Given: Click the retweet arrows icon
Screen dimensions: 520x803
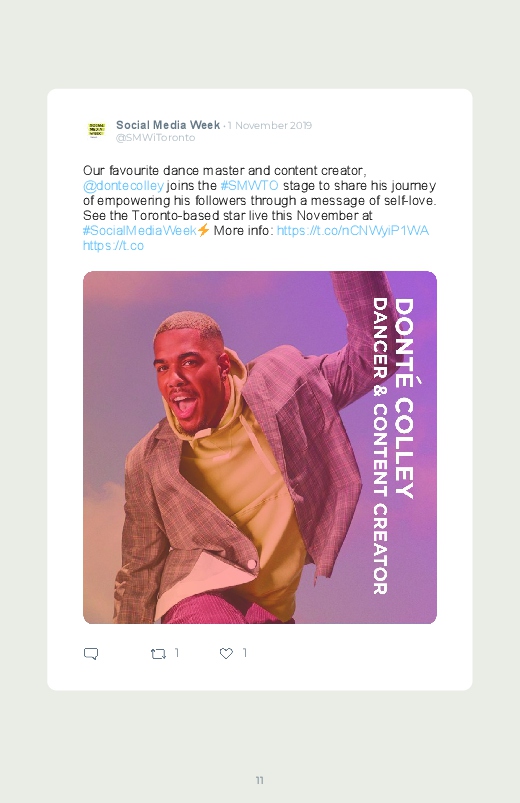Looking at the screenshot, I should pyautogui.click(x=158, y=654).
